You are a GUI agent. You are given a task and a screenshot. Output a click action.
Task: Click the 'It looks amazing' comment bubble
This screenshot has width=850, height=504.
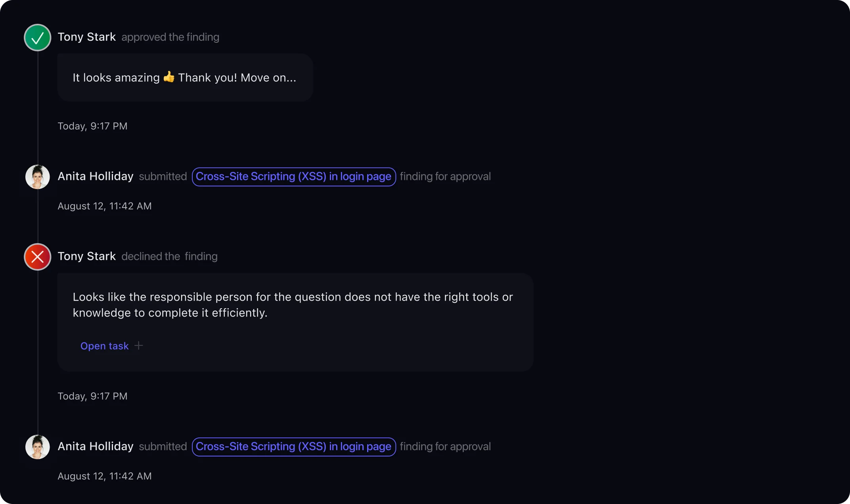click(x=185, y=77)
